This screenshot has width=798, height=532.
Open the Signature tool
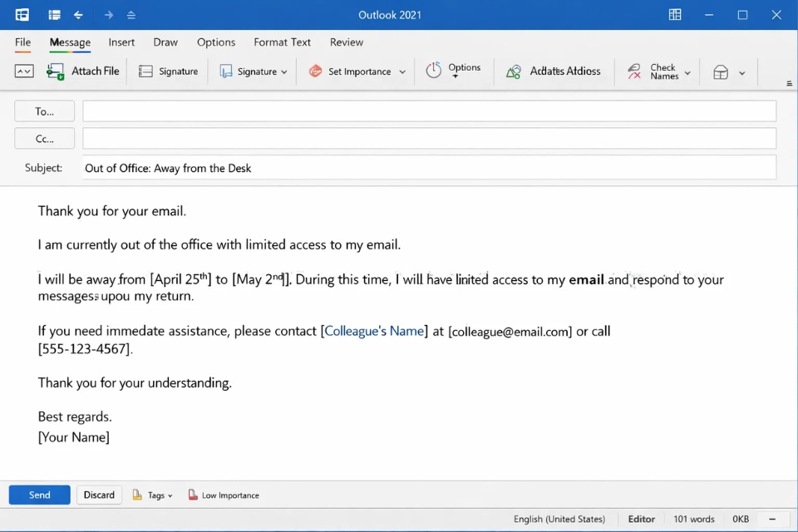point(169,71)
